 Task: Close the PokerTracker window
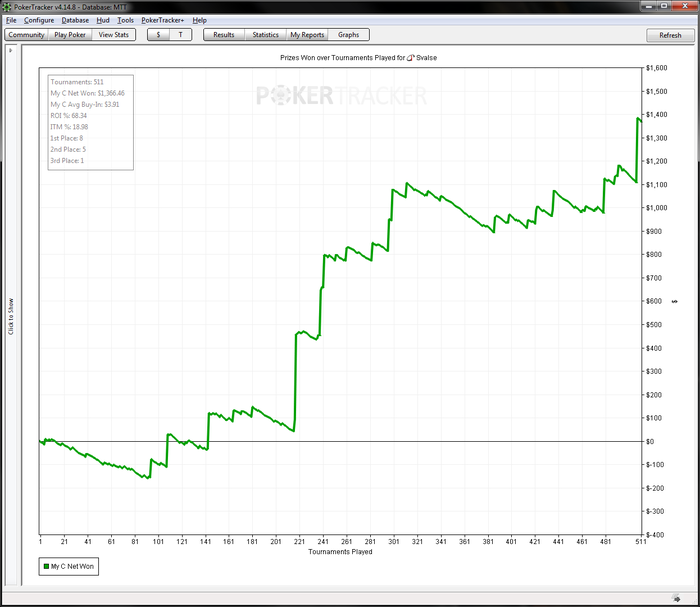685,6
